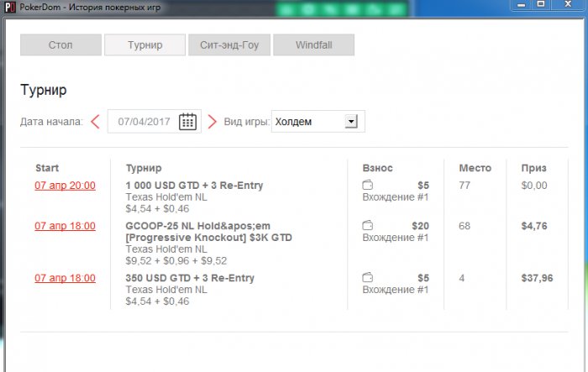Viewport: 588px width, 372px height.
Task: Click the Взнос column header
Action: pos(377,168)
